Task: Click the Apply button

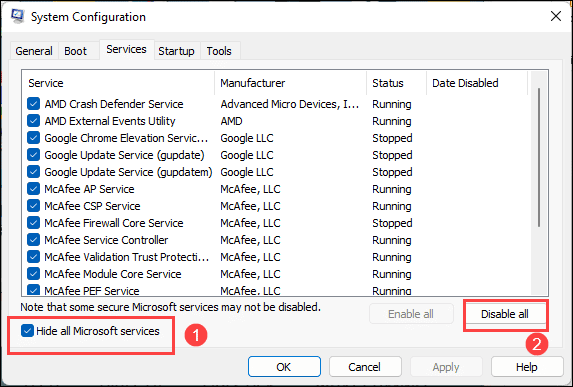Action: click(446, 367)
